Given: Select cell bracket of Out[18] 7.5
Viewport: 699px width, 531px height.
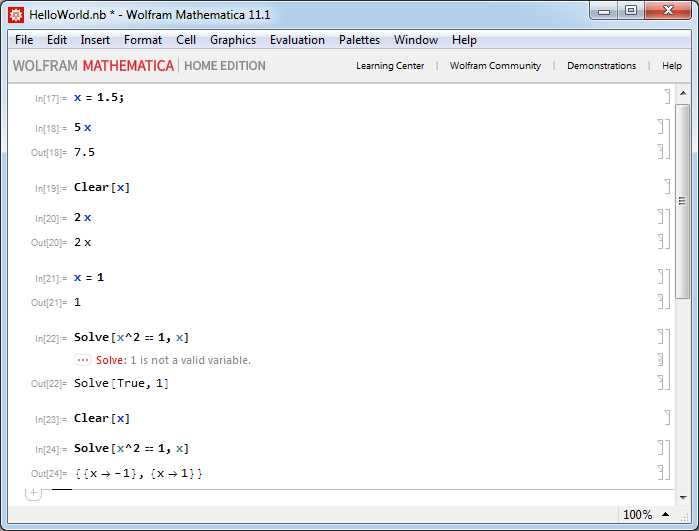Looking at the screenshot, I should tap(661, 152).
